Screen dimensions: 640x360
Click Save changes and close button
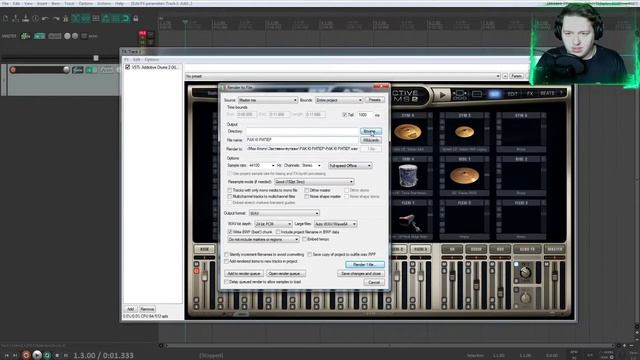pos(361,273)
